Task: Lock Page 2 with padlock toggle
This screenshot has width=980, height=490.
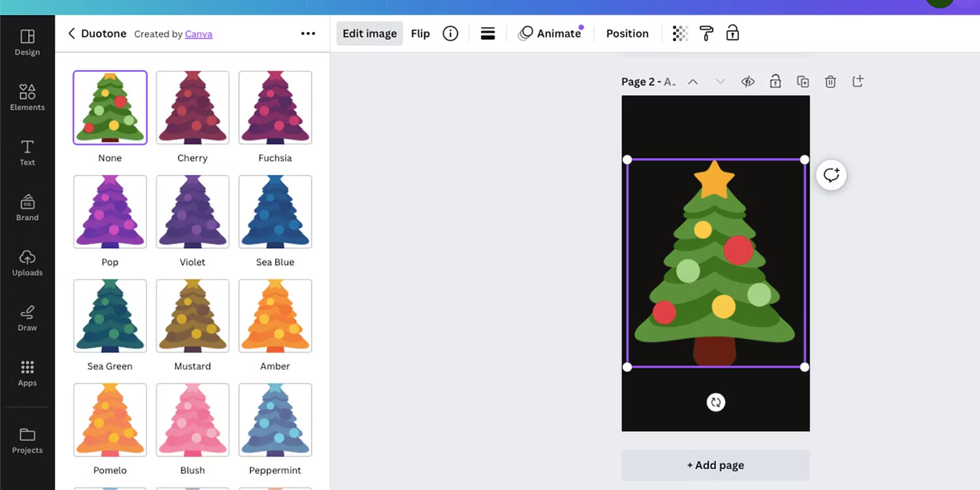Action: 776,81
